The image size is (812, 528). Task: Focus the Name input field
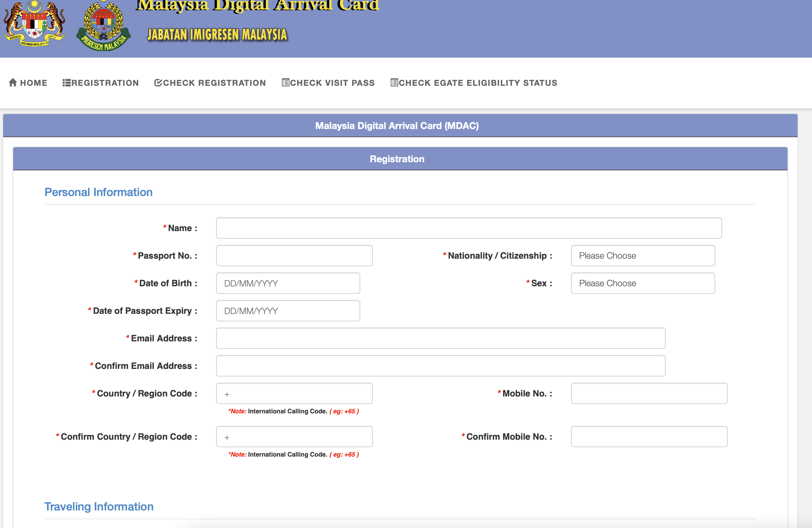[x=468, y=228]
